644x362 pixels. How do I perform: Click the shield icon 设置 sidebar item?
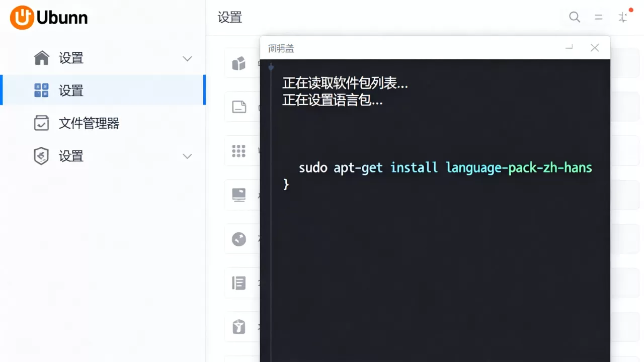tap(103, 156)
